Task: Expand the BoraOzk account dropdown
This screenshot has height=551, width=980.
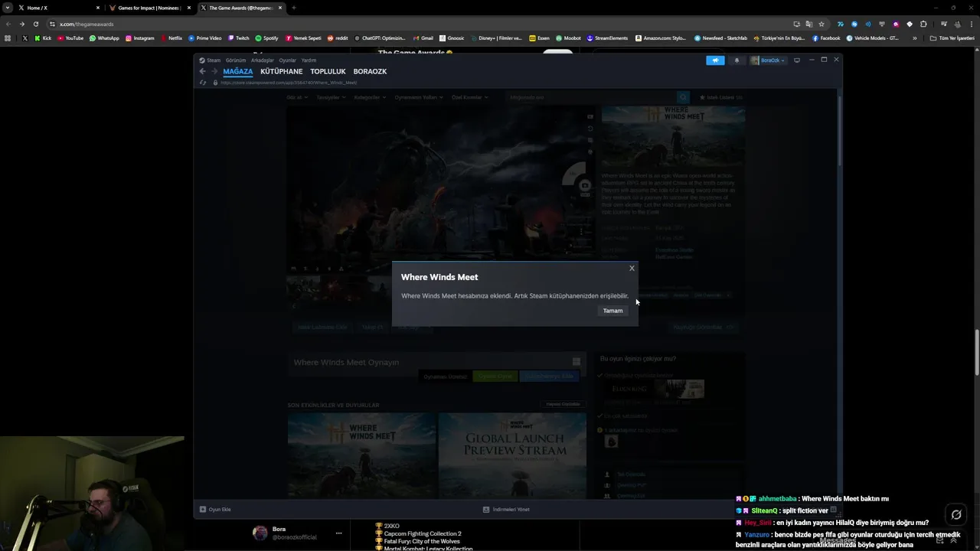Action: (x=768, y=60)
